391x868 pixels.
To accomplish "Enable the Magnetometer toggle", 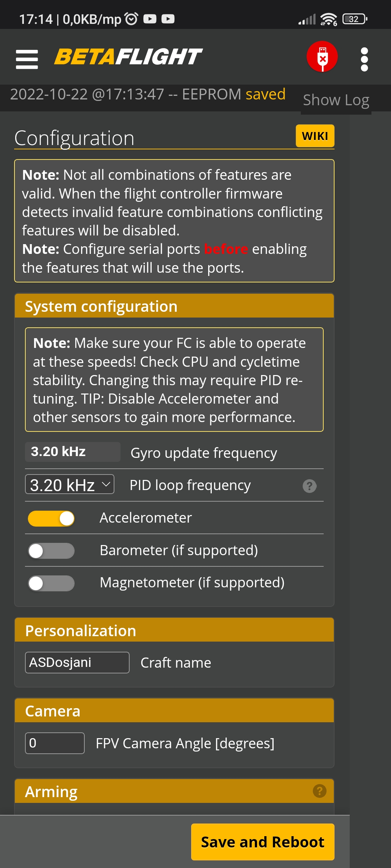I will pyautogui.click(x=51, y=583).
